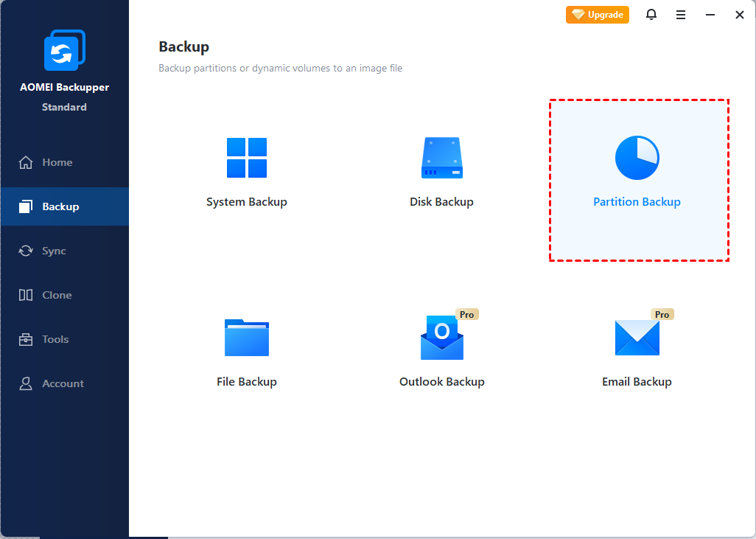Screen dimensions: 756x539
Task: Click the Account person icon in the sidebar
Action: click(x=26, y=383)
